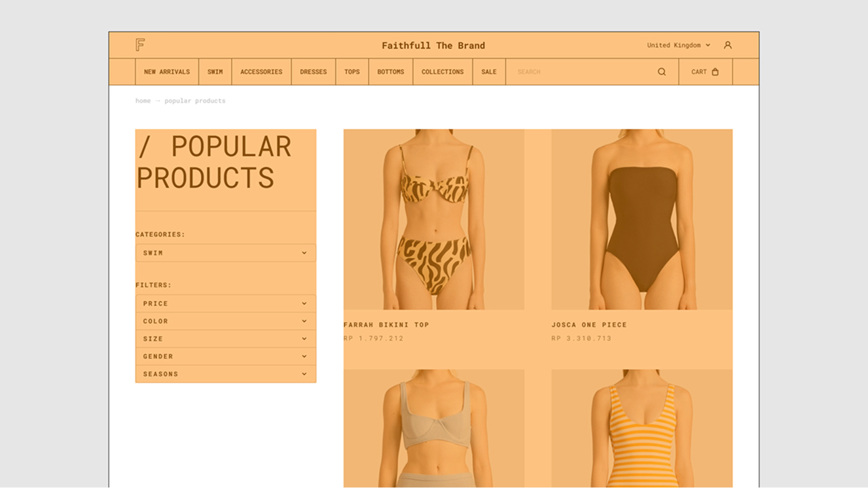Expand the GENDER filter
The width and height of the screenshot is (868, 488).
click(225, 357)
